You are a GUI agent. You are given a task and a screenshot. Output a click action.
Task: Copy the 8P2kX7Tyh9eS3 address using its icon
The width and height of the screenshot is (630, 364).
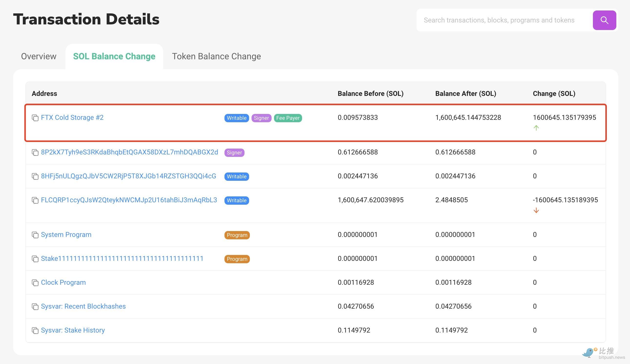click(35, 152)
